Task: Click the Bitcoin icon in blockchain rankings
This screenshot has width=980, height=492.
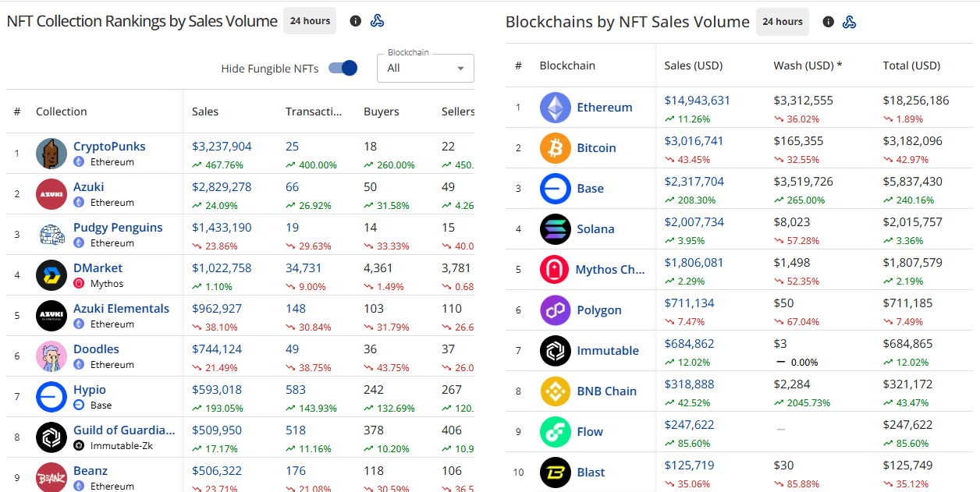Action: point(555,147)
